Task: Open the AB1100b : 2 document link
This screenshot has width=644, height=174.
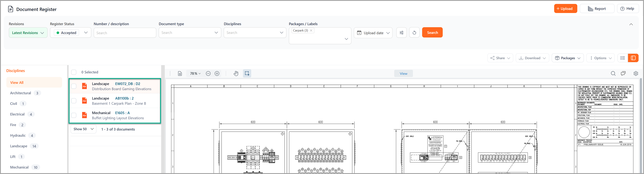Action: [124, 98]
